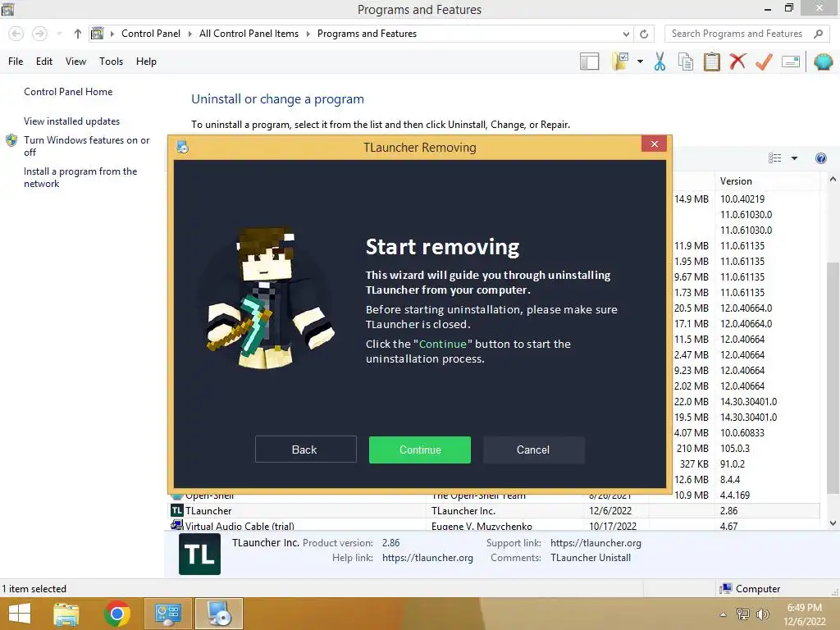Show hidden system tray icons arrow
This screenshot has width=840, height=630.
(x=724, y=614)
